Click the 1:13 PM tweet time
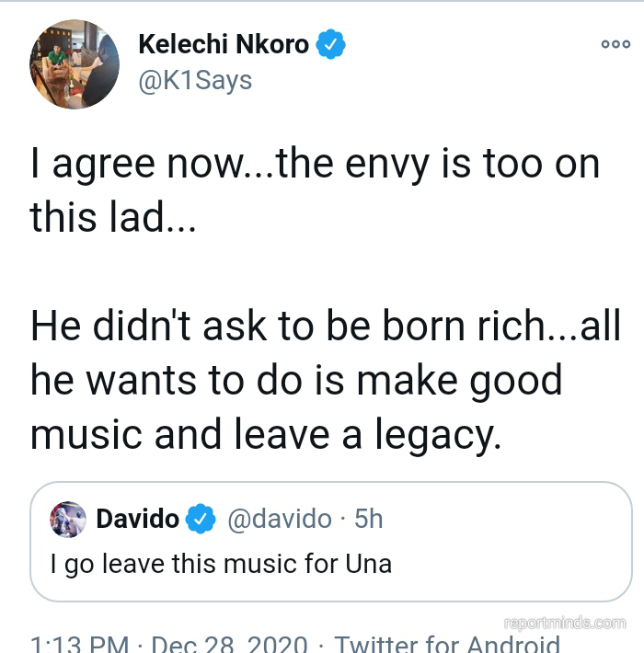Screen dimensions: 644x653 point(79,644)
